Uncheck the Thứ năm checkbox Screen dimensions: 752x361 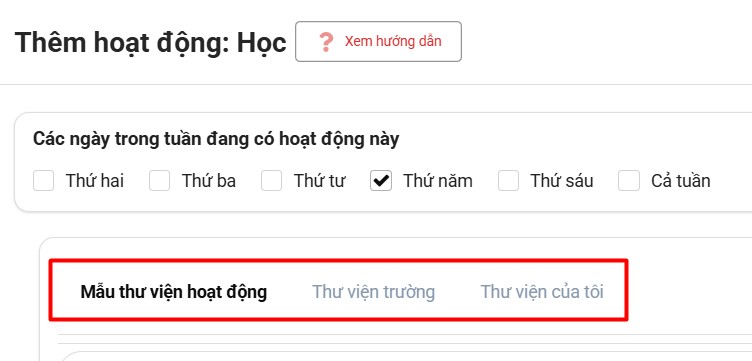pos(381,181)
